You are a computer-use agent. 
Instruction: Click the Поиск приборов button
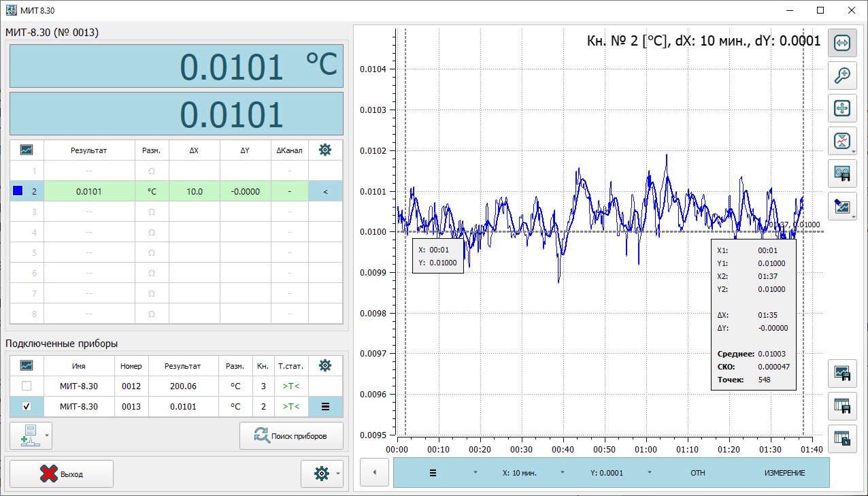click(291, 436)
